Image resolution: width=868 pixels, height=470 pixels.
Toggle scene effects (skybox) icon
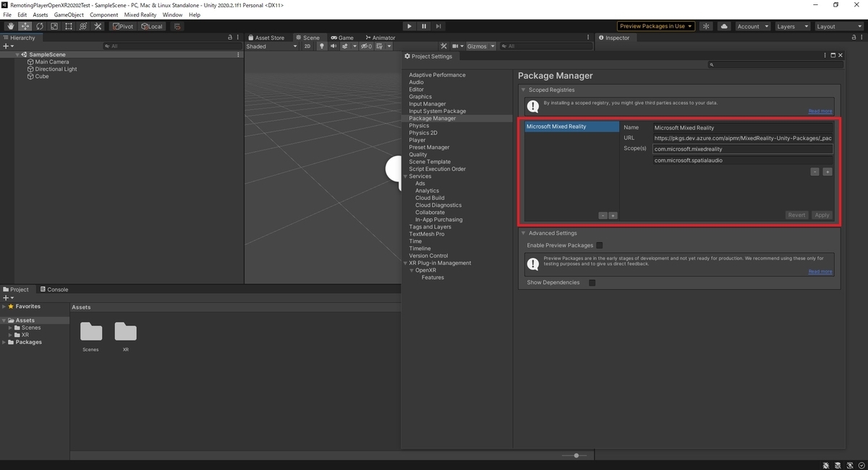point(346,46)
